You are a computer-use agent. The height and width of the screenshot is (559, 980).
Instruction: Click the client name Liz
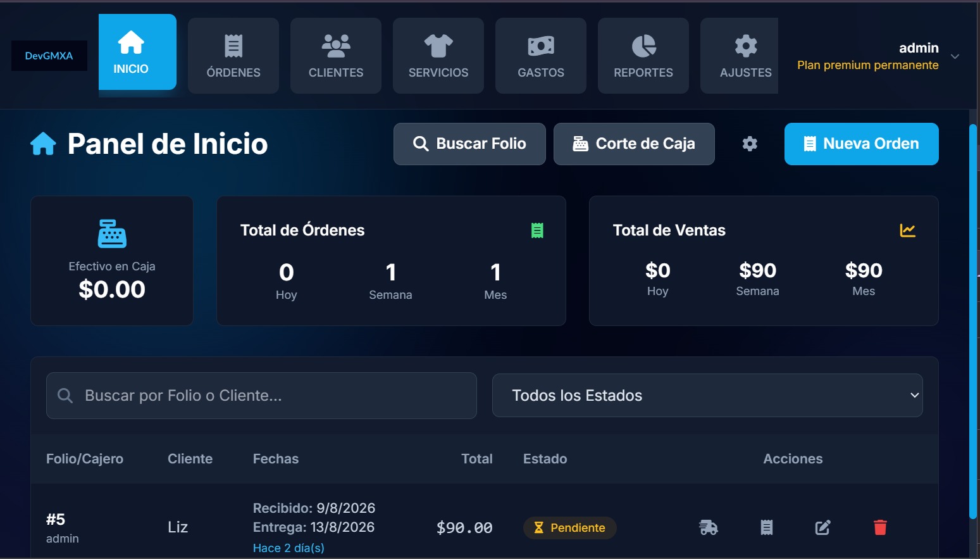pos(178,527)
